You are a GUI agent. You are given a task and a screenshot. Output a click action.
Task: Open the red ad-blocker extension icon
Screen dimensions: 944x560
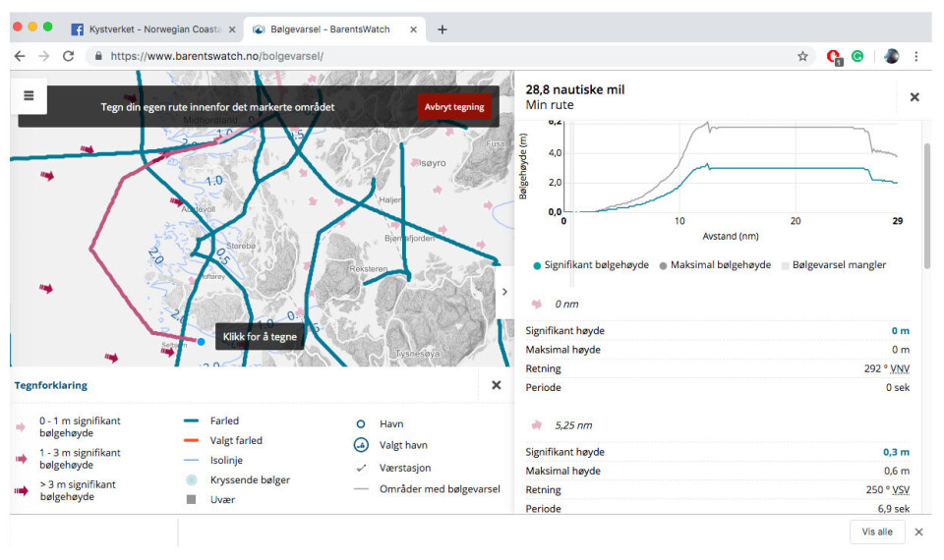point(834,57)
